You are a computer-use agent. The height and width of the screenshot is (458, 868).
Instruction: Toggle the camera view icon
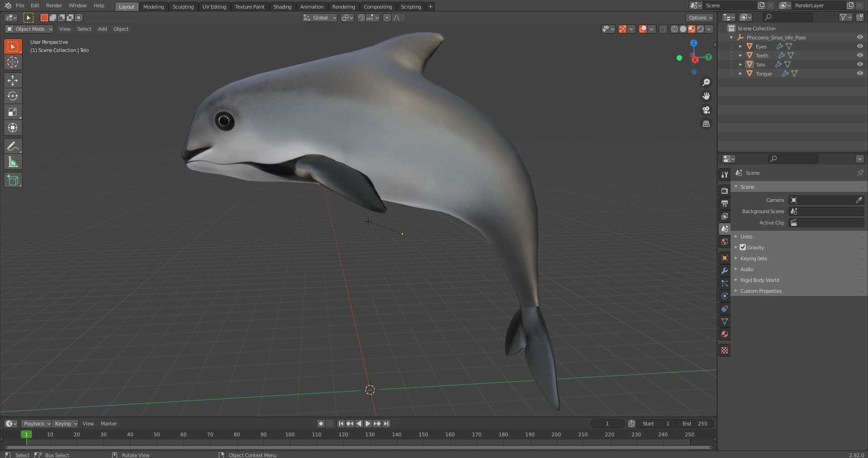(706, 110)
